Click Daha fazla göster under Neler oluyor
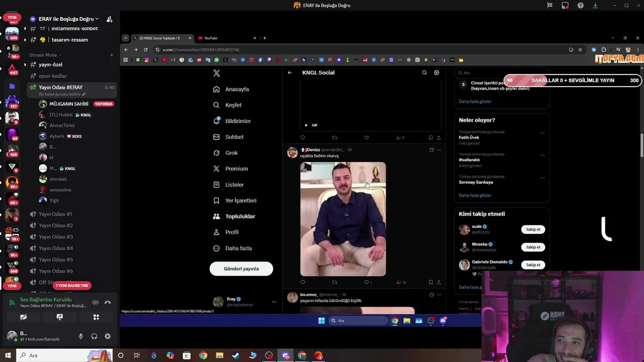This screenshot has width=644, height=362. coord(475,195)
